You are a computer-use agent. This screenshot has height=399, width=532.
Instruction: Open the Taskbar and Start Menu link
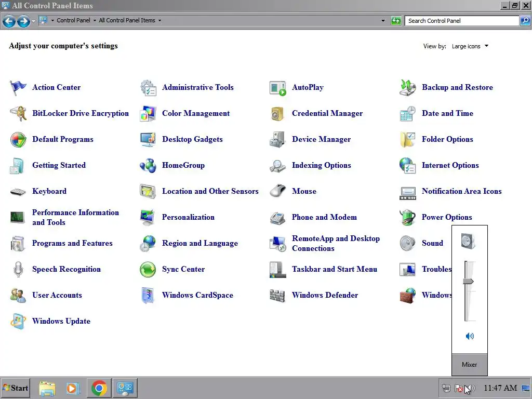pyautogui.click(x=335, y=270)
